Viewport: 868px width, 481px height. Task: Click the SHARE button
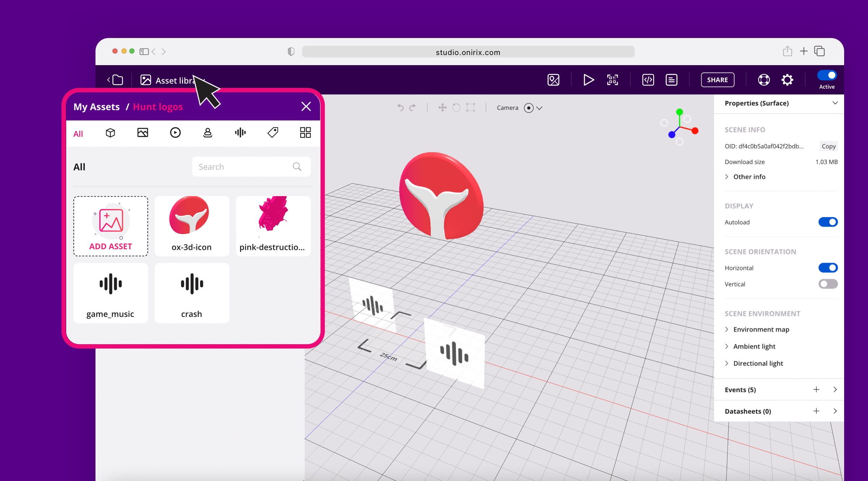click(x=717, y=80)
